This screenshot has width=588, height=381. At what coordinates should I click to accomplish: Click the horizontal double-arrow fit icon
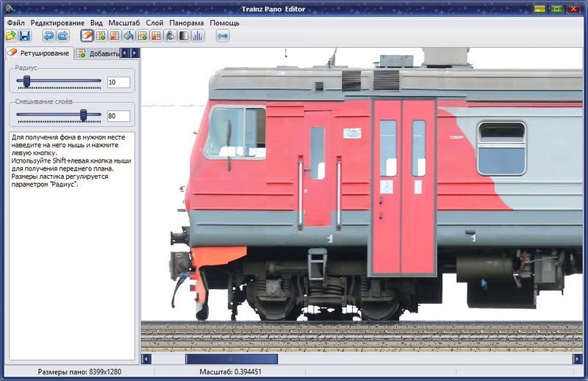(x=223, y=35)
